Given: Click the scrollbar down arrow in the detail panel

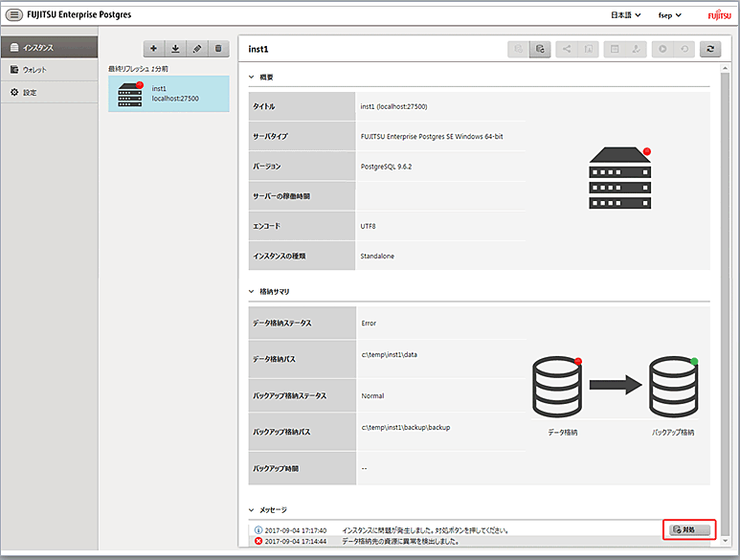Looking at the screenshot, I should 726,541.
